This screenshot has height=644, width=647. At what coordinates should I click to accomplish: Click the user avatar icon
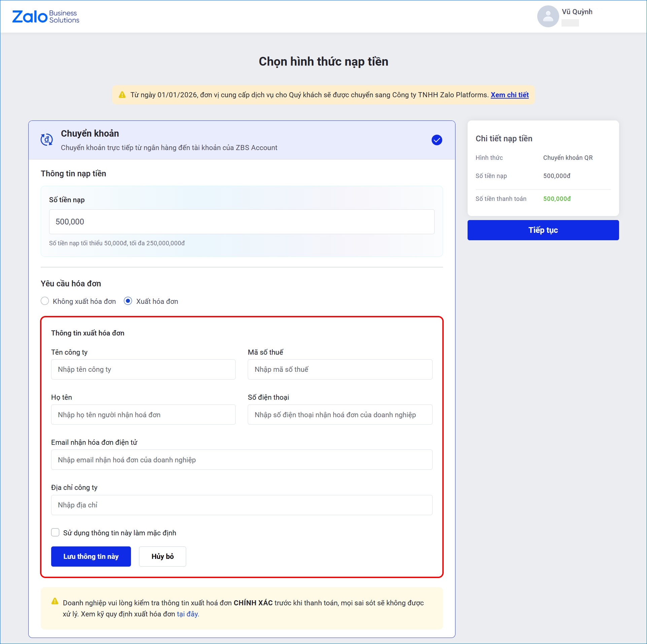pyautogui.click(x=548, y=16)
